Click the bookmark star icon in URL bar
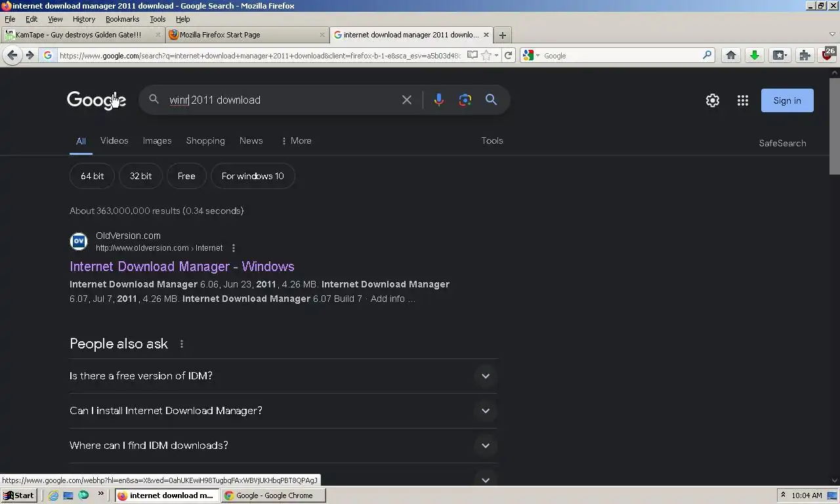The height and width of the screenshot is (504, 840). pyautogui.click(x=486, y=56)
